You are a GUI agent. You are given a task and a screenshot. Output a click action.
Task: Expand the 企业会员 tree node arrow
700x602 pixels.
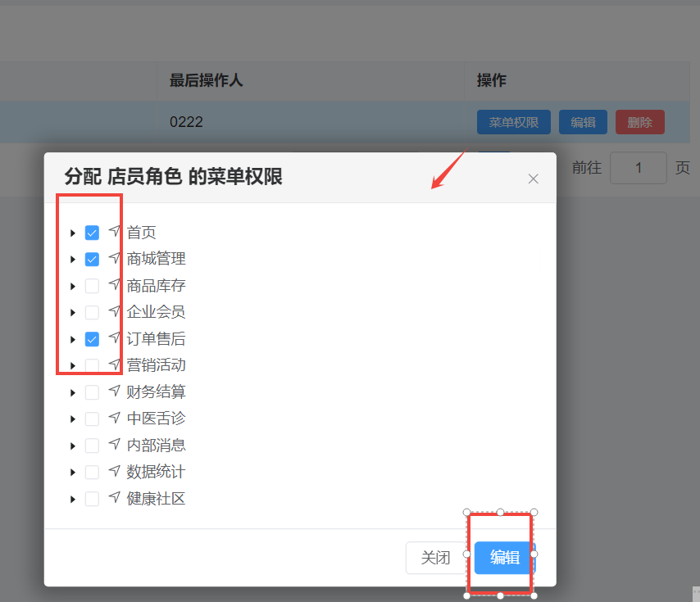(73, 313)
